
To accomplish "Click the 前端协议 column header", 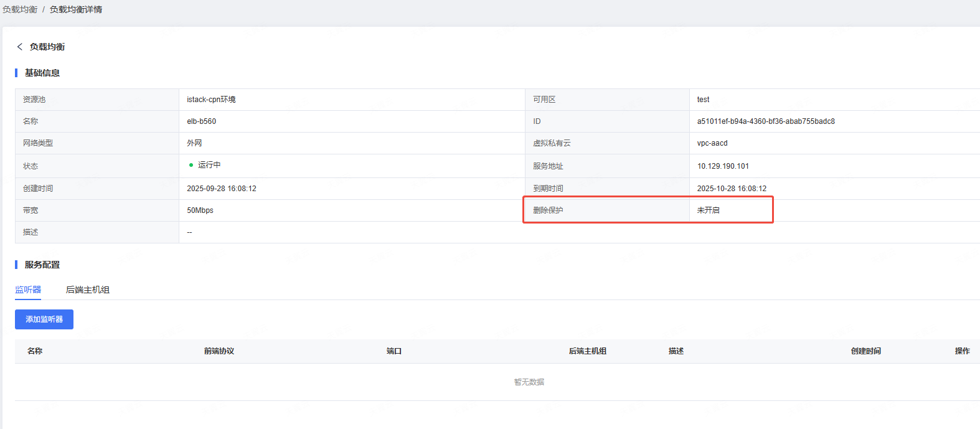I will (219, 351).
